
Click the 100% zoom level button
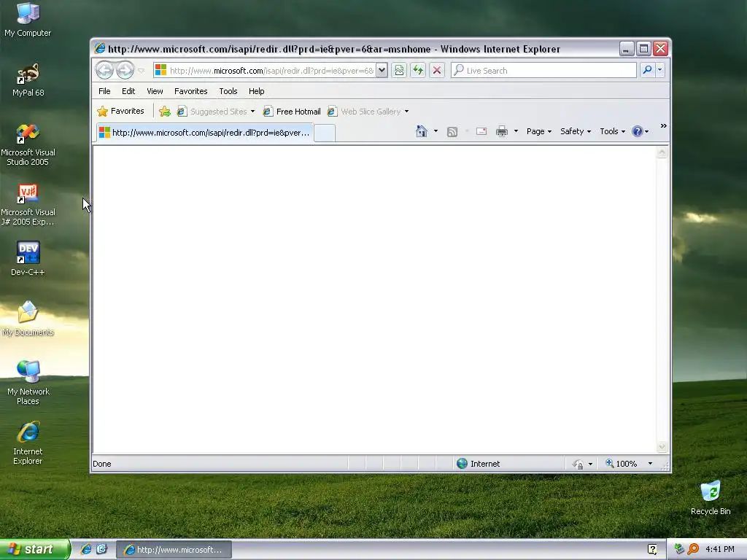tap(622, 463)
